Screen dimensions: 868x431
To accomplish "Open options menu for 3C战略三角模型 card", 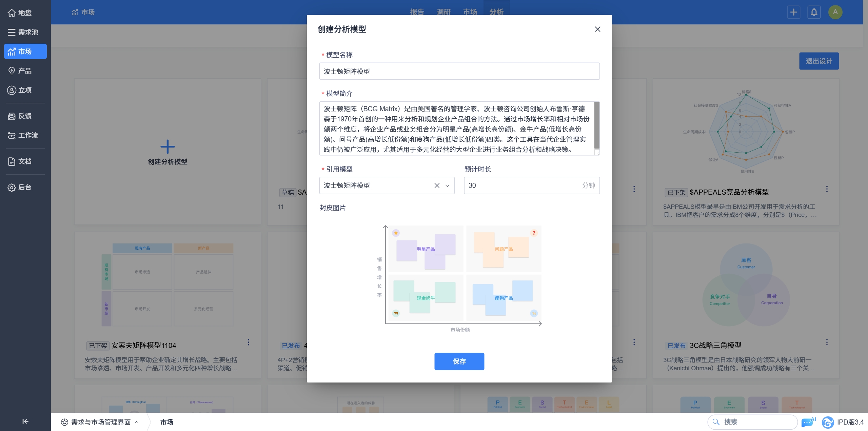I will [827, 342].
